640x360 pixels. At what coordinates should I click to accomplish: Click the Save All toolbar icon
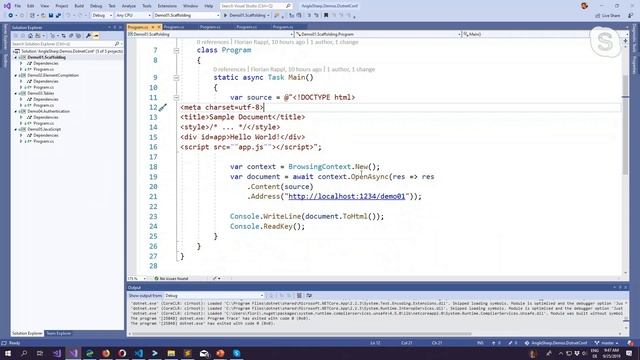(58, 16)
